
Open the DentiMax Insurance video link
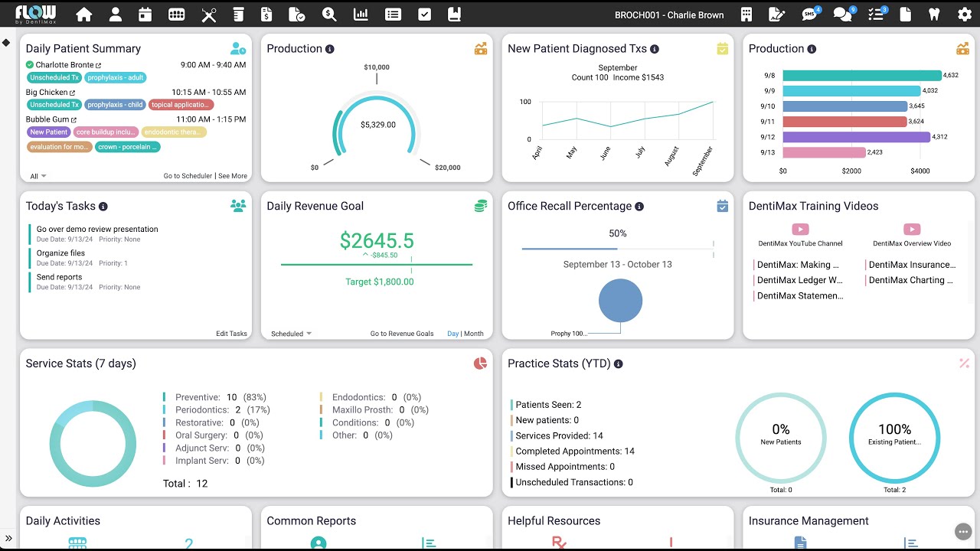[912, 265]
